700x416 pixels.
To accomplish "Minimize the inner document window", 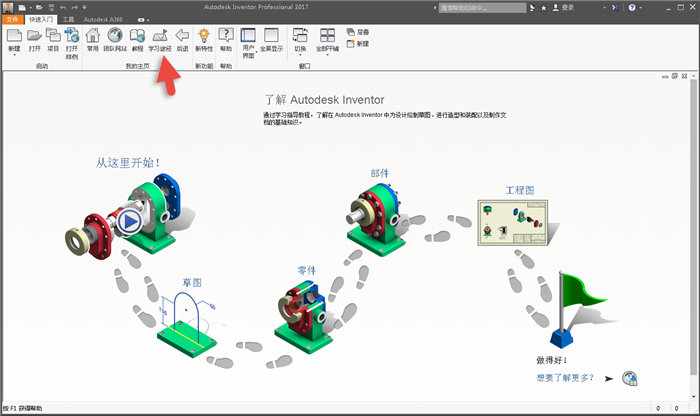I will click(665, 76).
